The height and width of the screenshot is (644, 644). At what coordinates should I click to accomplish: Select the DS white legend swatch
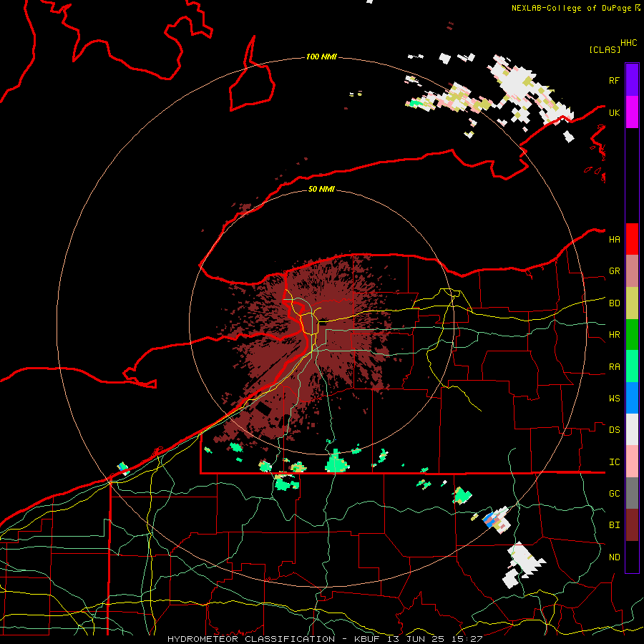tap(632, 429)
